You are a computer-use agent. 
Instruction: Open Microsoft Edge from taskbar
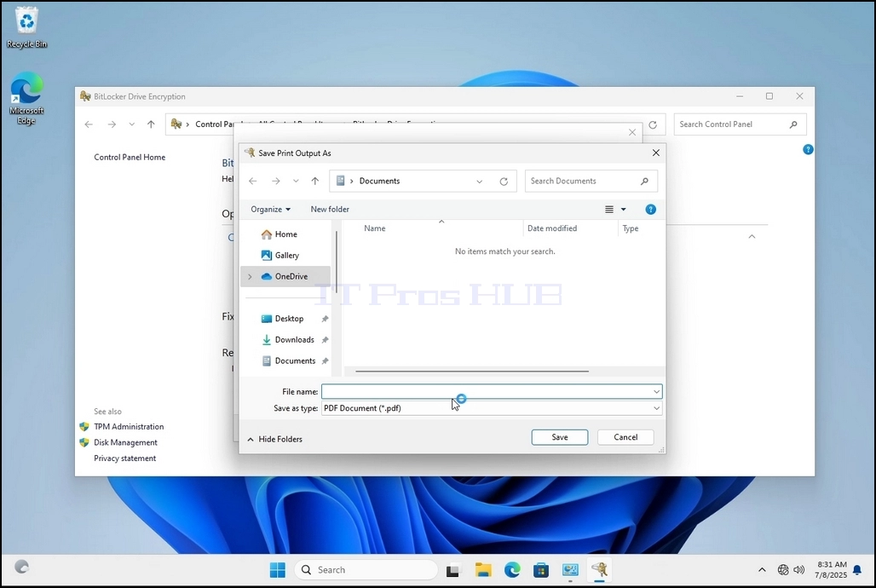[512, 570]
